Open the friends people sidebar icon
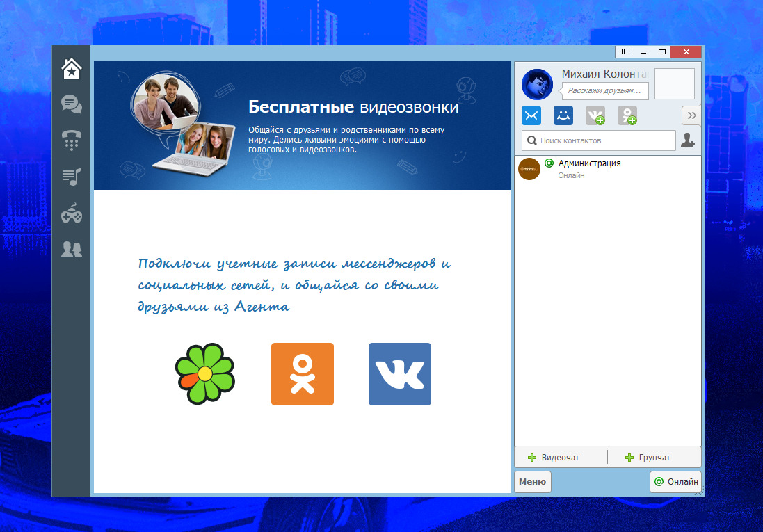This screenshot has height=532, width=763. click(72, 249)
